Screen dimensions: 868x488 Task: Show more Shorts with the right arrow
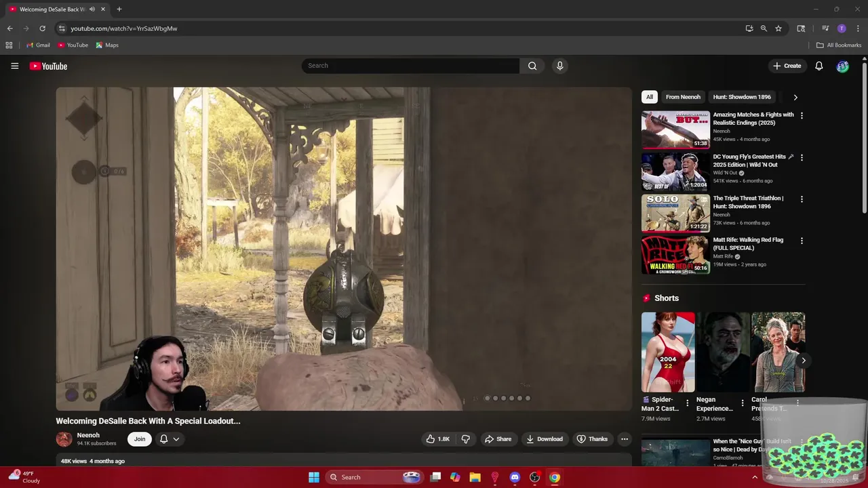click(803, 361)
